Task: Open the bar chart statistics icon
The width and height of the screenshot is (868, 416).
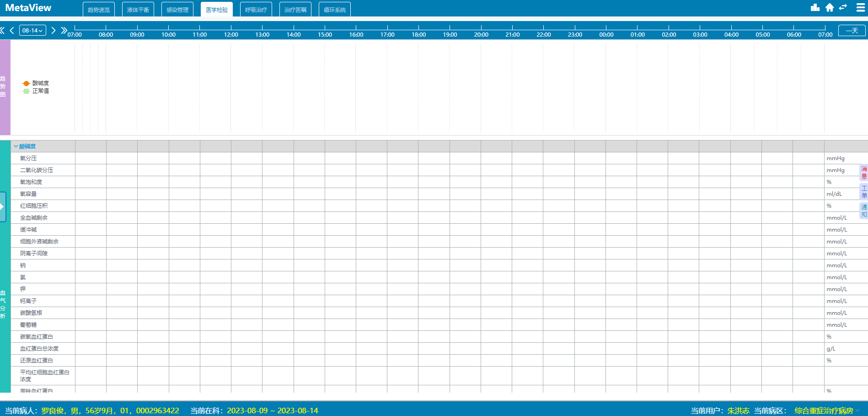Action: click(x=815, y=7)
